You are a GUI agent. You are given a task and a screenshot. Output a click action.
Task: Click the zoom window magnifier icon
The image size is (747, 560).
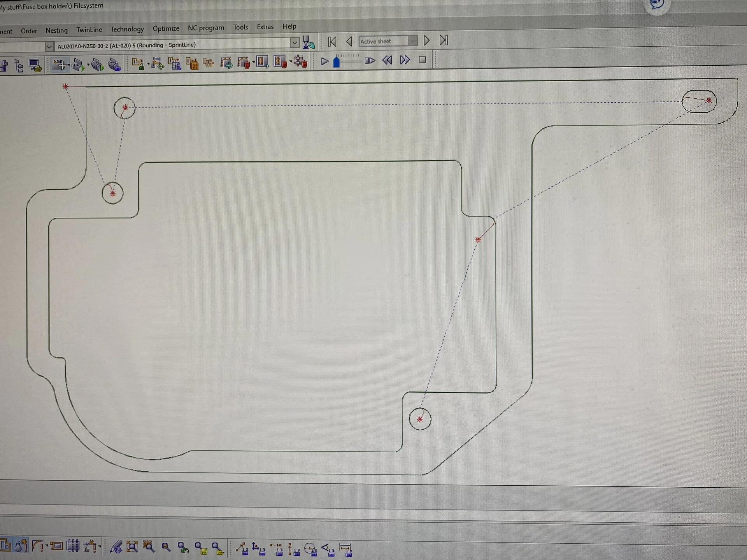149,547
